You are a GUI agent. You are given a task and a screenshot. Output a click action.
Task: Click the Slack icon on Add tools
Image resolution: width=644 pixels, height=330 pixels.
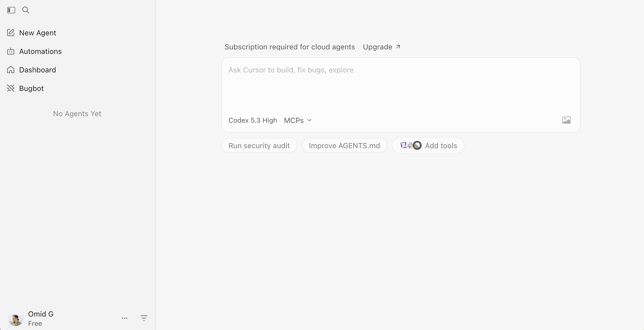pyautogui.click(x=410, y=145)
